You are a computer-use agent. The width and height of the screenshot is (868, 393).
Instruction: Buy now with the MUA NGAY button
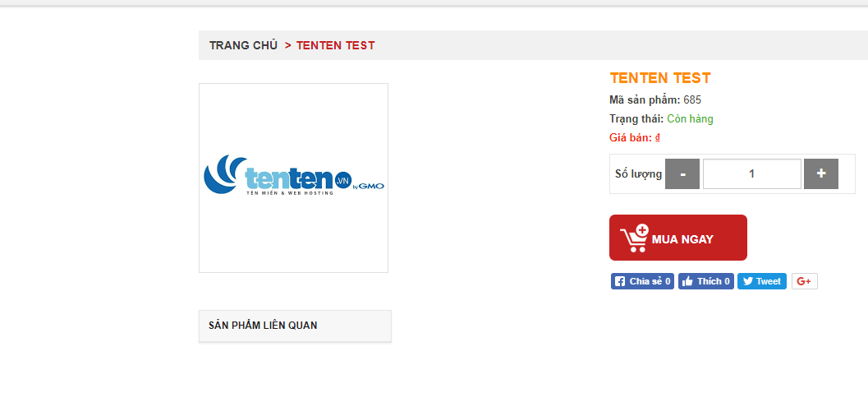tap(678, 238)
